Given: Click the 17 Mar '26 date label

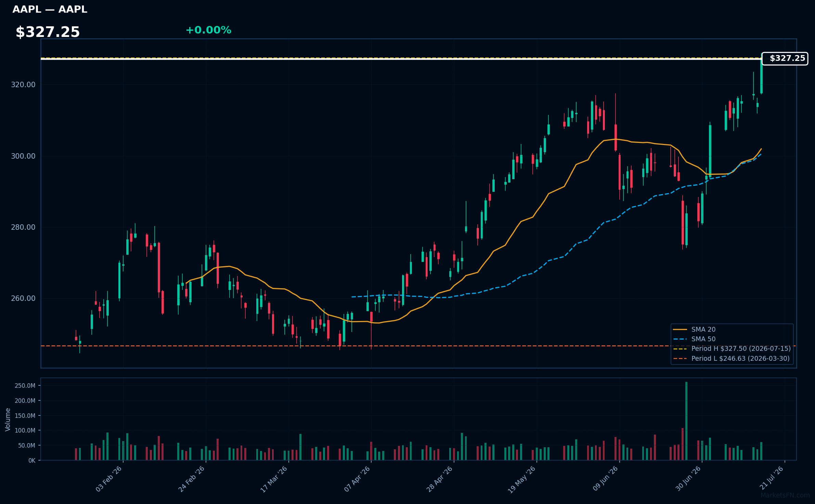Looking at the screenshot, I should (274, 479).
